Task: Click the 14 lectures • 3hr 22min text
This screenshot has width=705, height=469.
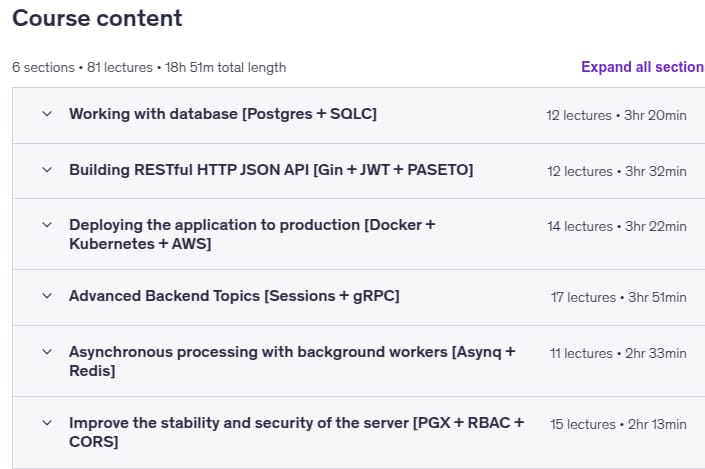Action: [x=617, y=226]
